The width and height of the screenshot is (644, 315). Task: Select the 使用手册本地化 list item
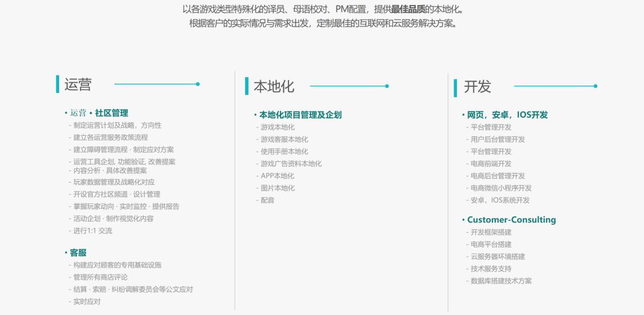[285, 152]
